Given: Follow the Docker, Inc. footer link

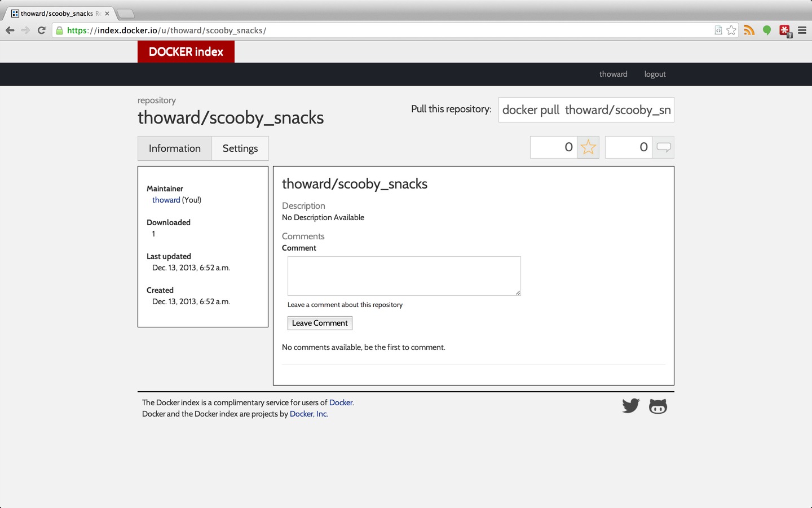Looking at the screenshot, I should pos(308,414).
